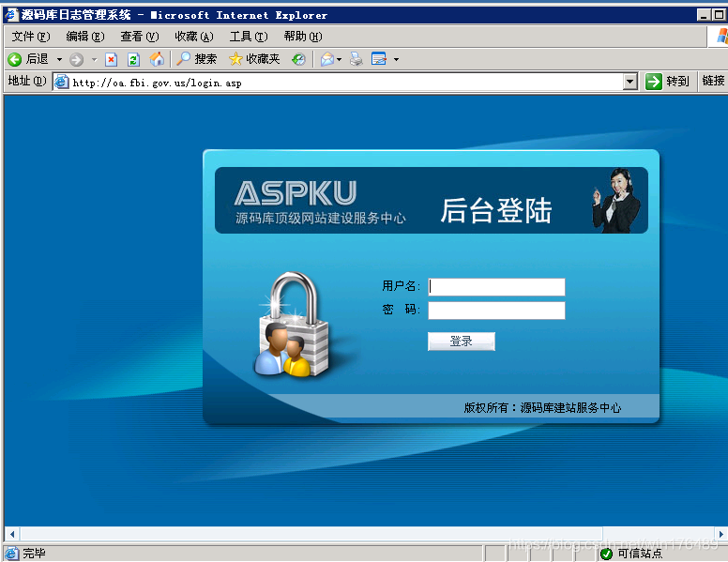Click the Mail envelope icon
Image resolution: width=728 pixels, height=562 pixels.
(327, 59)
